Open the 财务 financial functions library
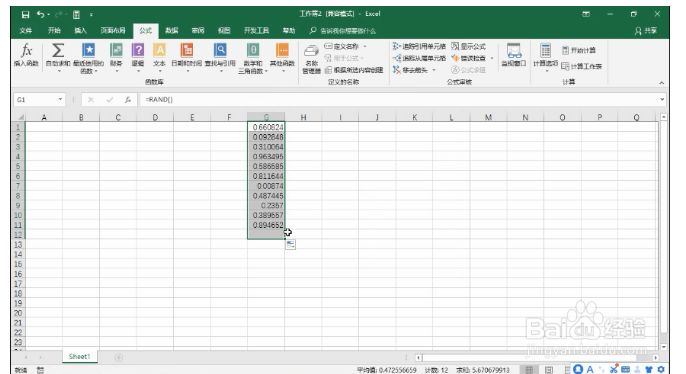 [116, 57]
